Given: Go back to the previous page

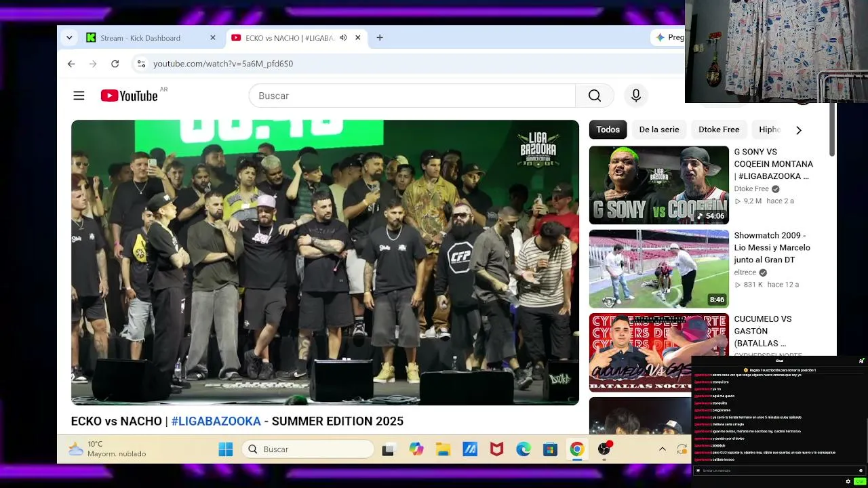Looking at the screenshot, I should point(71,64).
